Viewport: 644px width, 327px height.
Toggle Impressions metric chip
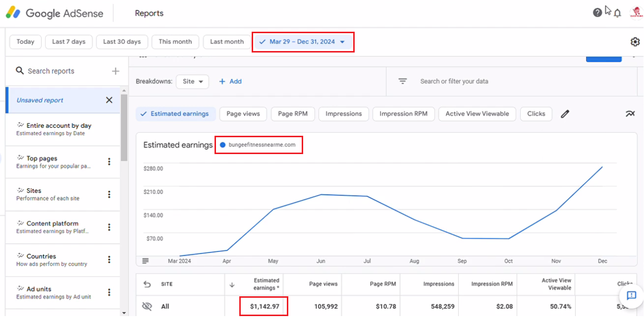pos(344,113)
